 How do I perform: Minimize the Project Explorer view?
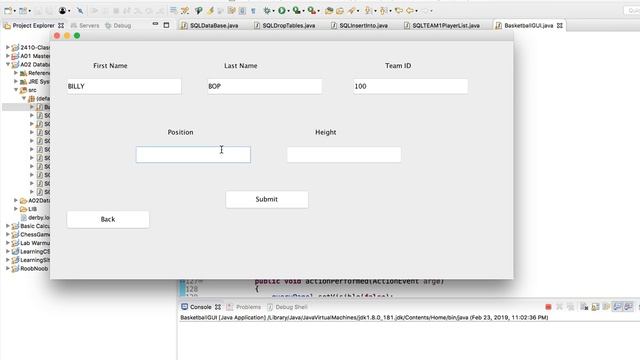[155, 24]
